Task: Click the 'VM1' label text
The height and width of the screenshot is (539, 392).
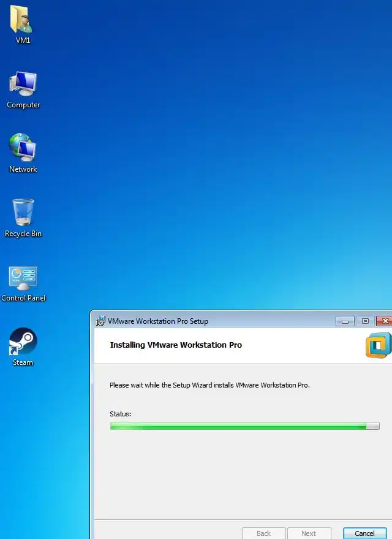Action: pos(23,40)
